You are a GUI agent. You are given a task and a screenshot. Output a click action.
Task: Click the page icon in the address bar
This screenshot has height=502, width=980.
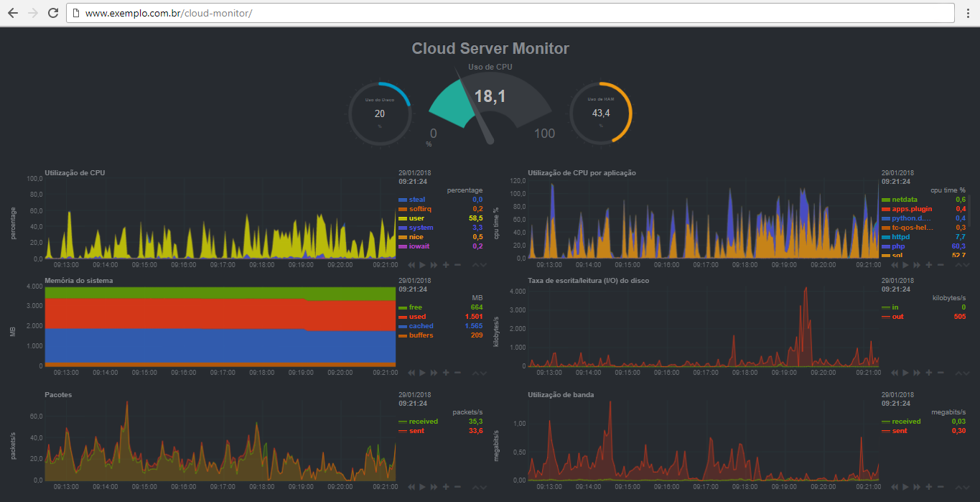click(76, 12)
